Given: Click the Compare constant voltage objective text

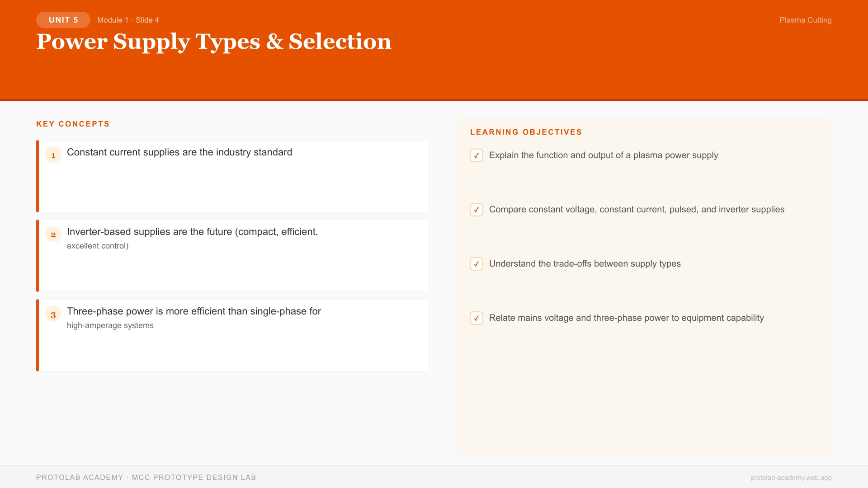Looking at the screenshot, I should tap(637, 210).
